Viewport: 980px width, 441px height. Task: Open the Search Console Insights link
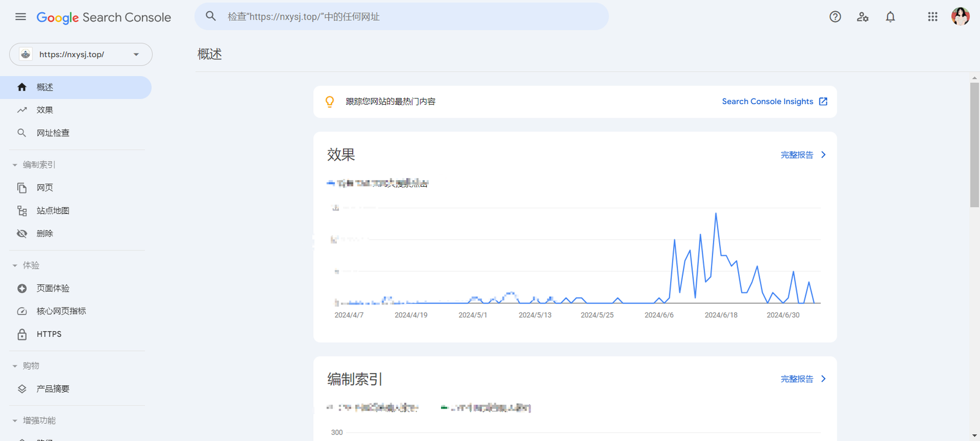coord(774,102)
